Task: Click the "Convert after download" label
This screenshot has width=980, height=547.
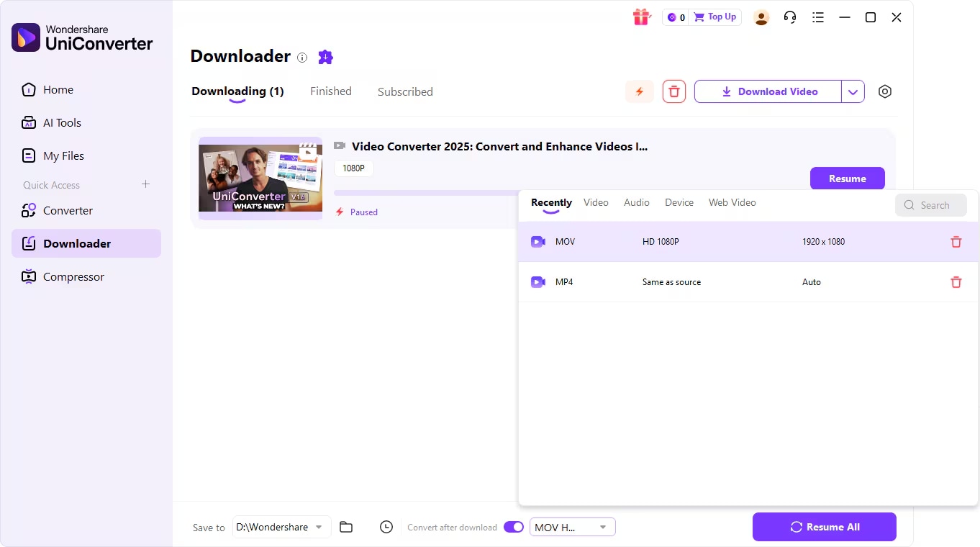Action: [x=452, y=528]
